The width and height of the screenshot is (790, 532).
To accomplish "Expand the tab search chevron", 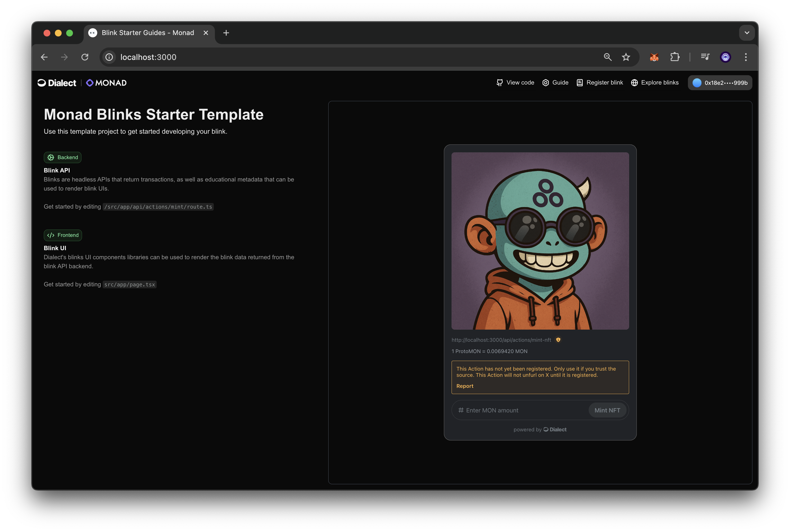I will [746, 33].
